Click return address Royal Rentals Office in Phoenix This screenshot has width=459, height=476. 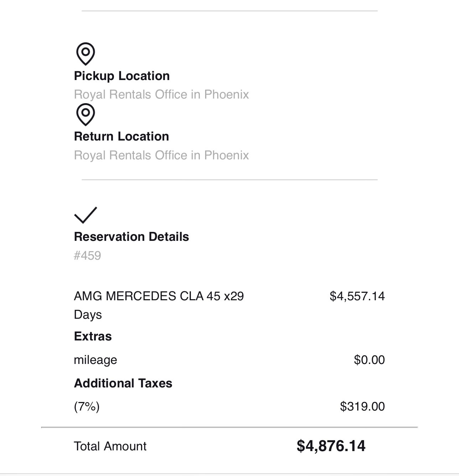pos(161,155)
